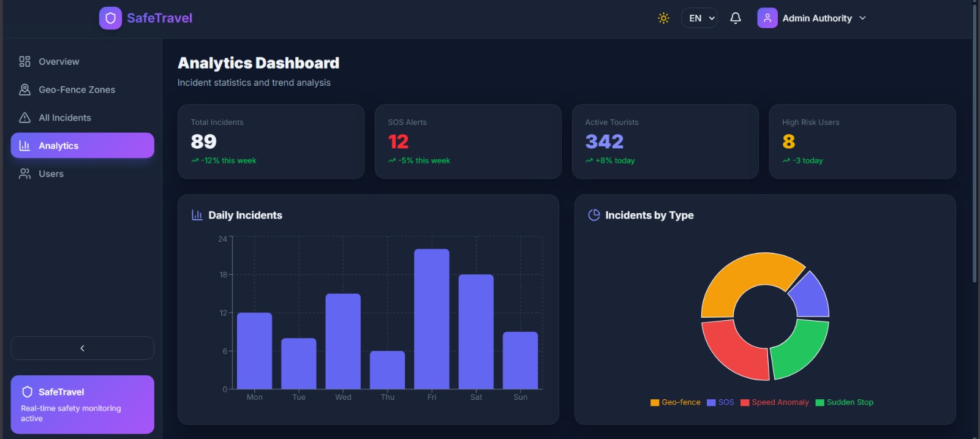Click the Total Incidents value 89
The height and width of the screenshot is (439, 980).
pyautogui.click(x=203, y=141)
